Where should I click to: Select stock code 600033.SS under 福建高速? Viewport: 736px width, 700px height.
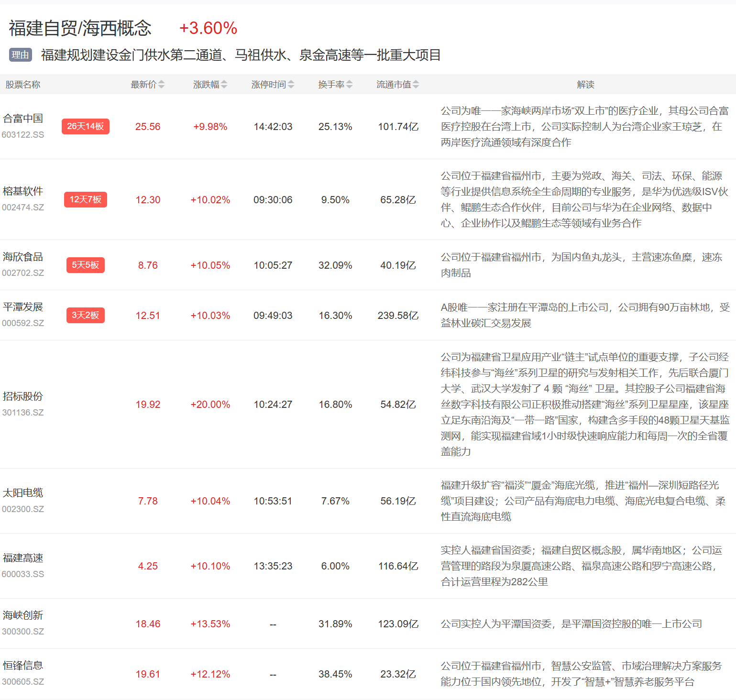point(23,574)
